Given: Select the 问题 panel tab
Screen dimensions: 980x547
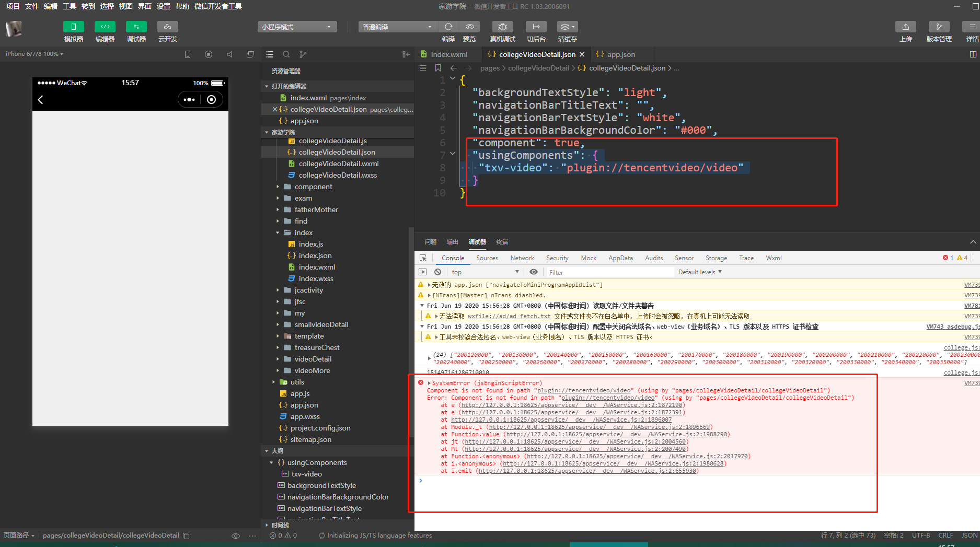Looking at the screenshot, I should tap(431, 242).
